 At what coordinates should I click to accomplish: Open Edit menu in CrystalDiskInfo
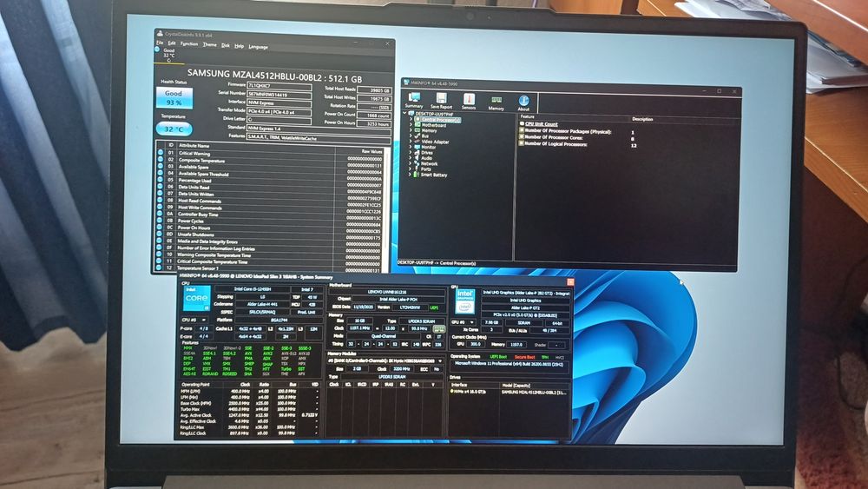(172, 43)
